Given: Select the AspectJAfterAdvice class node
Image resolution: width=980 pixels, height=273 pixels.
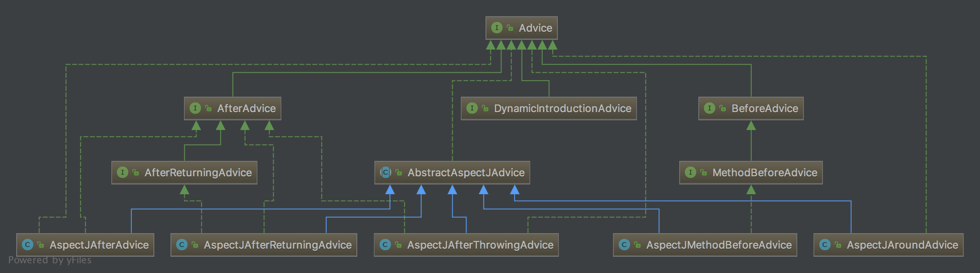Looking at the screenshot, I should click(x=85, y=245).
